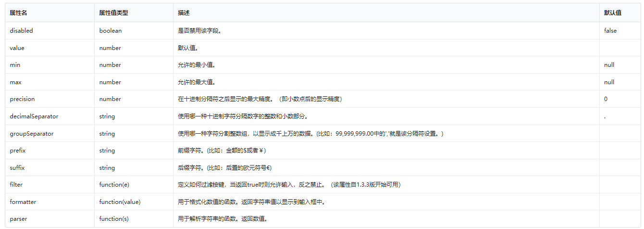This screenshot has height=229, width=644.
Task: Click null default in the min row
Action: point(609,64)
